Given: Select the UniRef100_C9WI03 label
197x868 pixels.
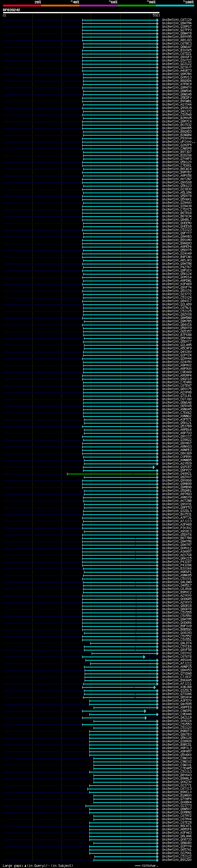Looking at the screenshot, I should click(176, 758).
